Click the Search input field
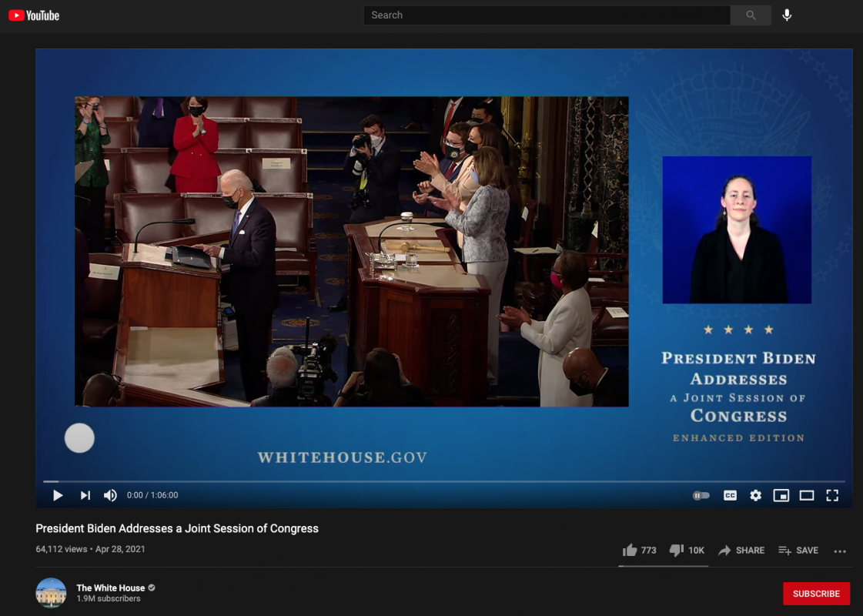This screenshot has width=863, height=616. [x=547, y=15]
